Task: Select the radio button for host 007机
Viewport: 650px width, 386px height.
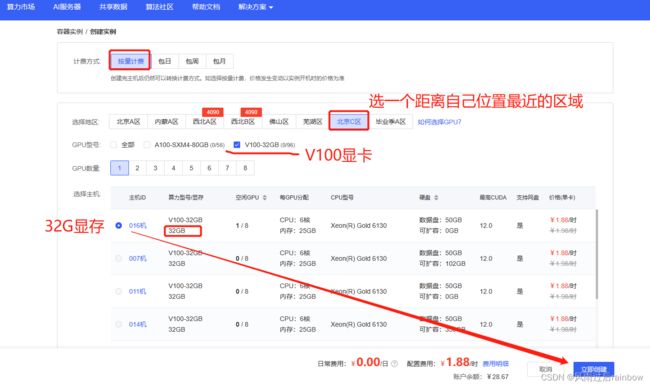Action: point(119,258)
